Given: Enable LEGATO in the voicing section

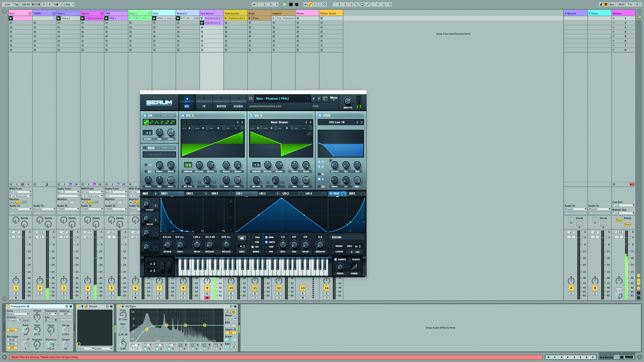Looking at the screenshot, I should 333,252.
